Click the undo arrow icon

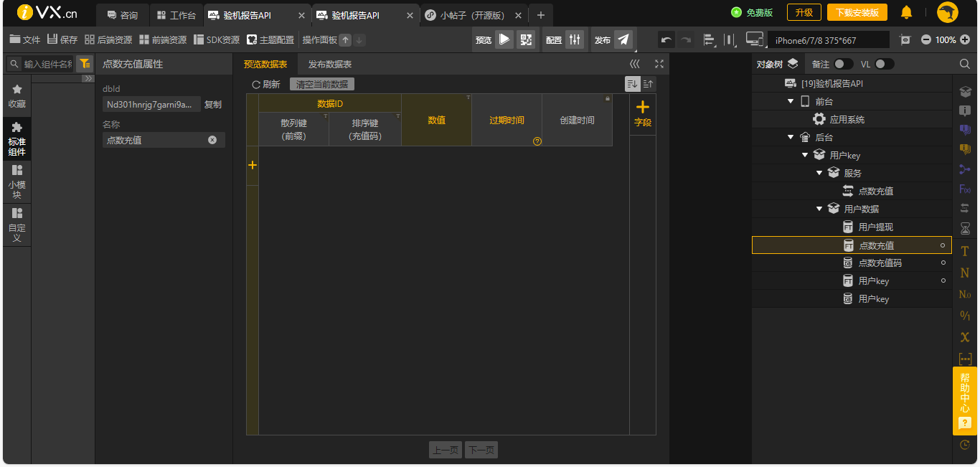666,40
